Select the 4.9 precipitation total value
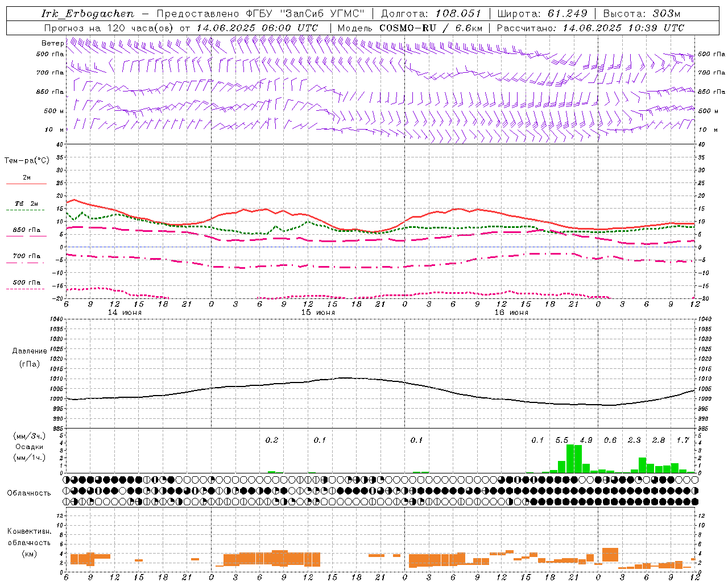 click(x=586, y=440)
